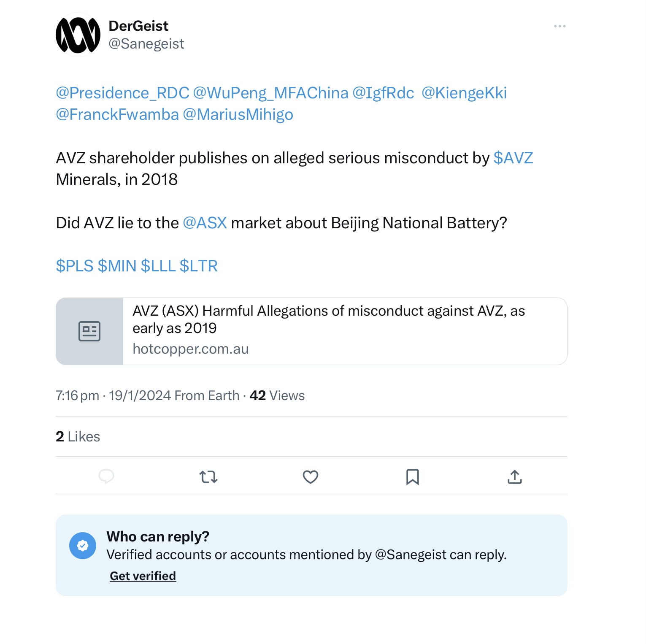View the 2 Likes list
646x644 pixels.
click(78, 436)
